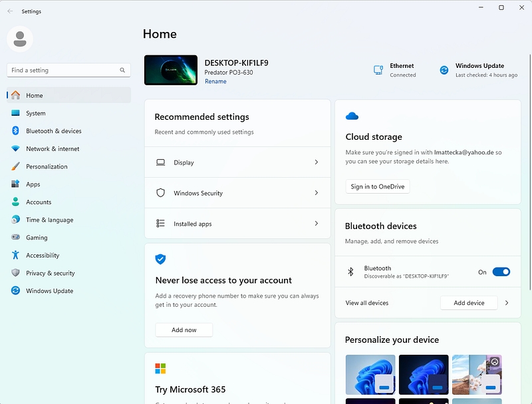532x404 pixels.
Task: Click the Add device button
Action: (469, 303)
